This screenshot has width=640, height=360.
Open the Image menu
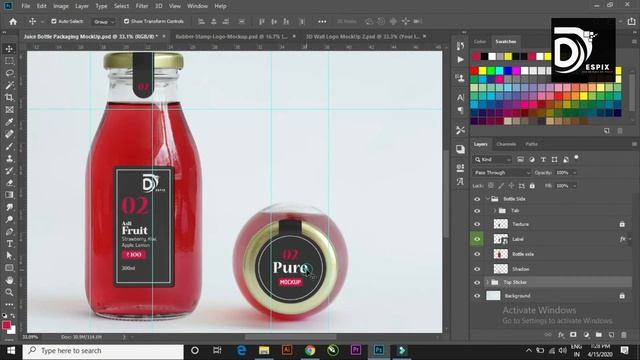click(x=61, y=6)
